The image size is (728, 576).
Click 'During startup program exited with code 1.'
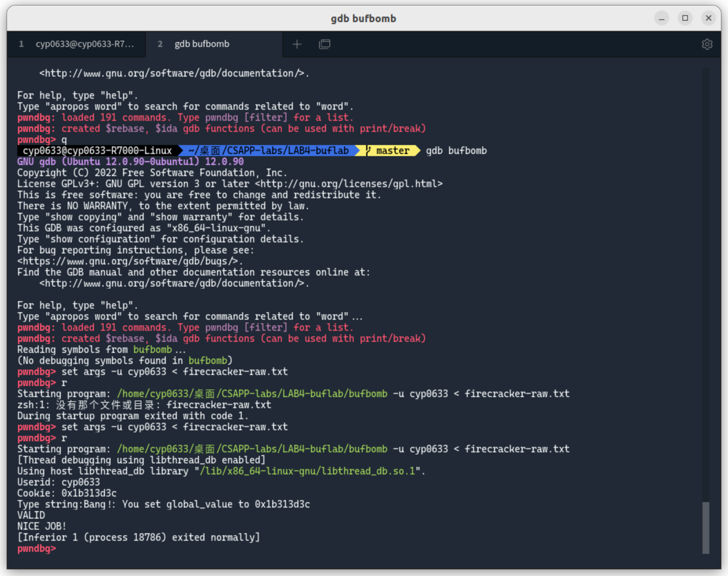(x=133, y=416)
